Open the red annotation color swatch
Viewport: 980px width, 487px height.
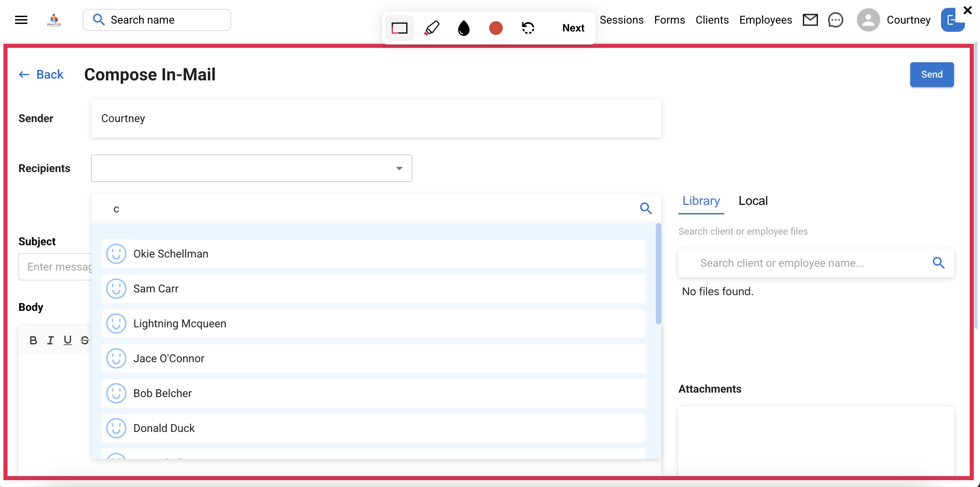point(495,28)
